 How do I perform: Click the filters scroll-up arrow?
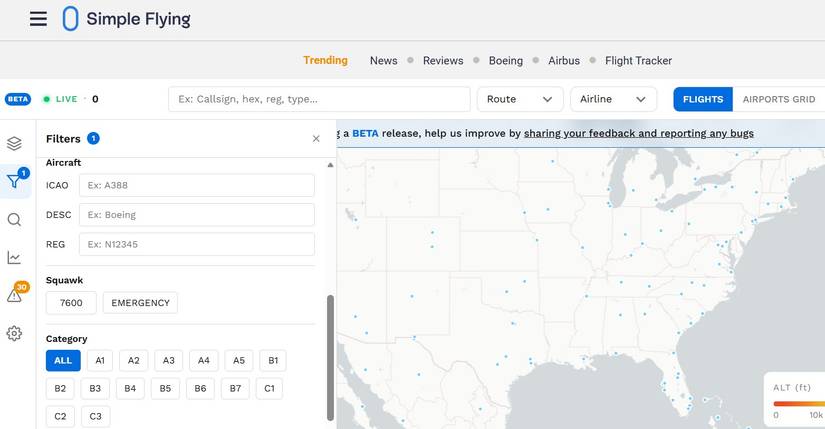click(330, 165)
